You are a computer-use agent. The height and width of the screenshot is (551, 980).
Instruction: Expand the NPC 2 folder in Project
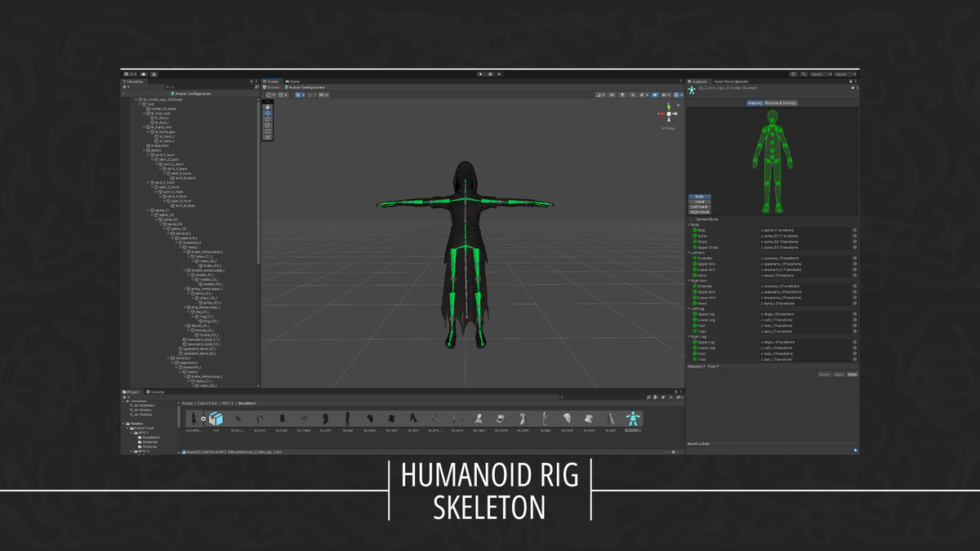[x=130, y=451]
